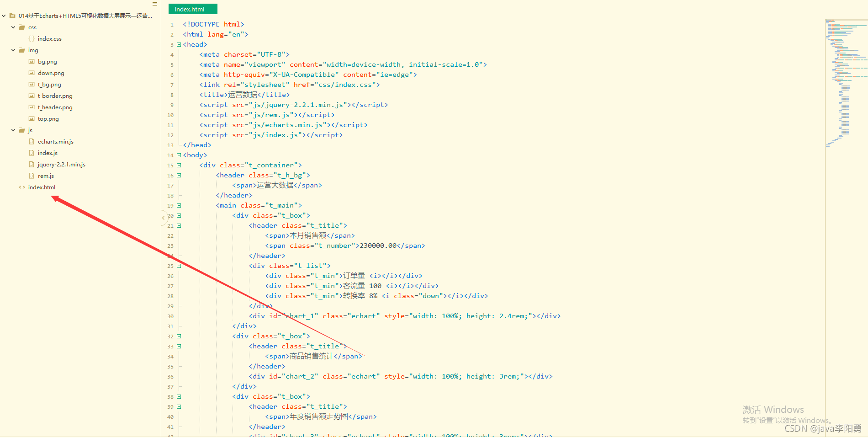868x438 pixels.
Task: Click the green file icon on index.html tab
Action: pyautogui.click(x=172, y=9)
